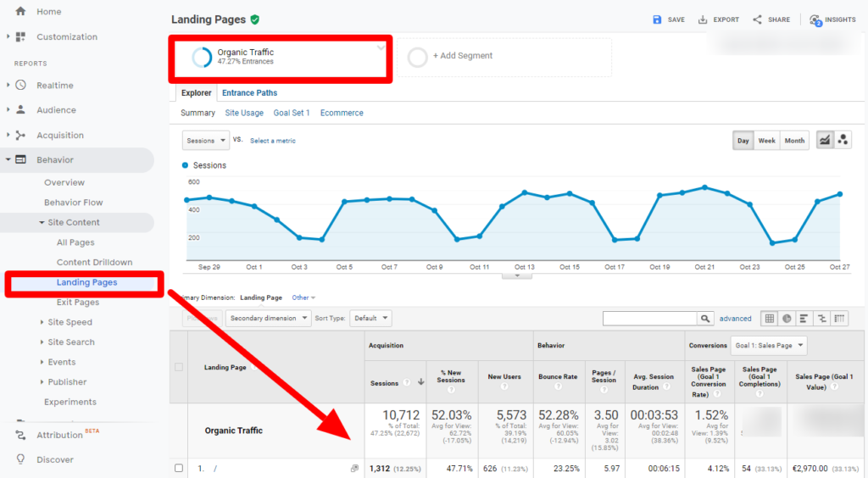
Task: Open the Content Drilldown report
Action: pos(94,262)
